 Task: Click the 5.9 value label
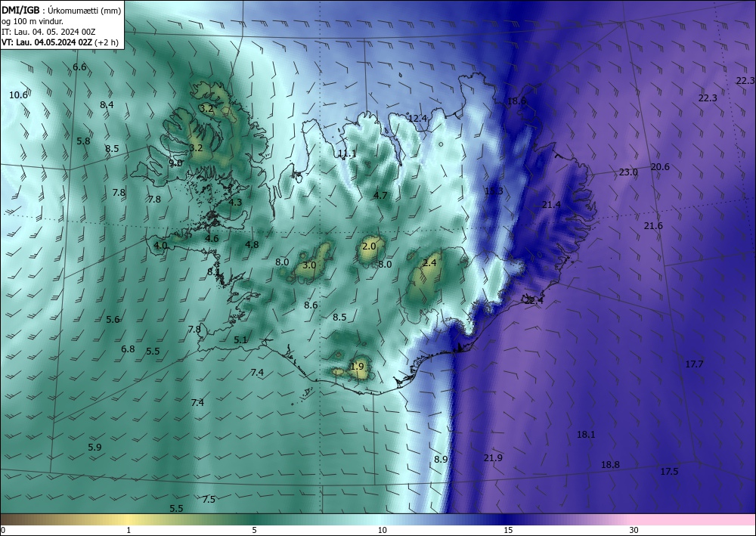tap(95, 448)
